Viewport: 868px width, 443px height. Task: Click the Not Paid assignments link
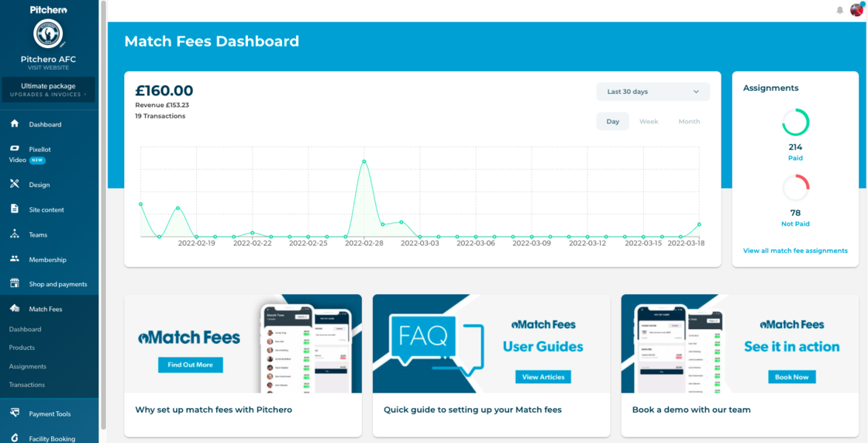tap(795, 224)
